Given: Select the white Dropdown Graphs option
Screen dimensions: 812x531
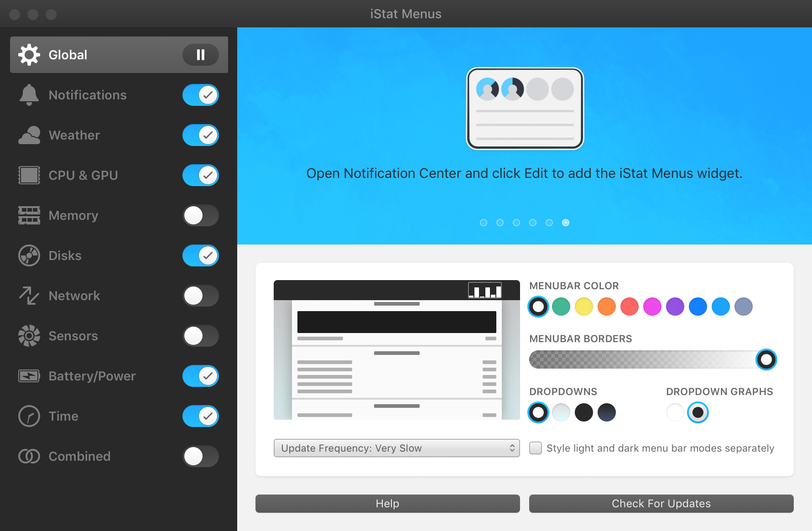Looking at the screenshot, I should click(x=675, y=412).
